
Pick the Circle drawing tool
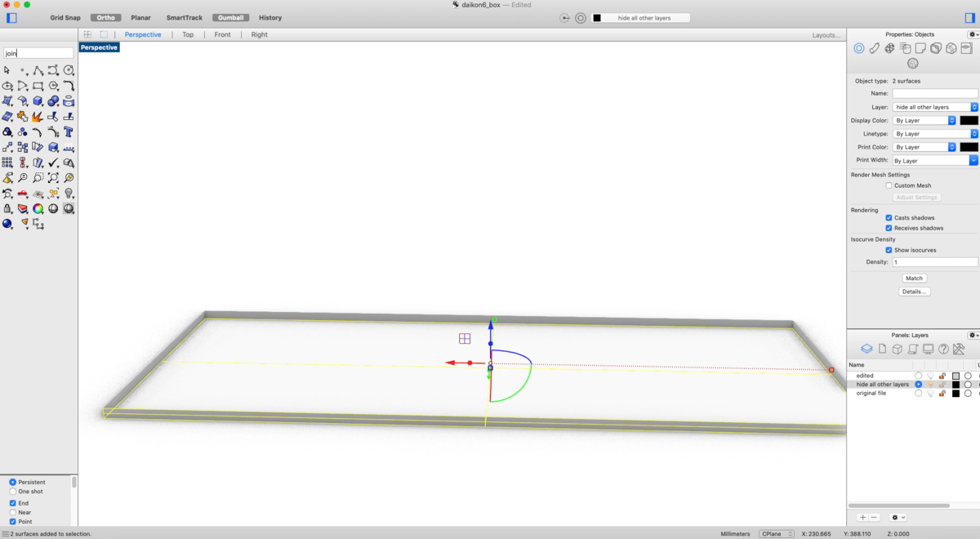point(69,70)
